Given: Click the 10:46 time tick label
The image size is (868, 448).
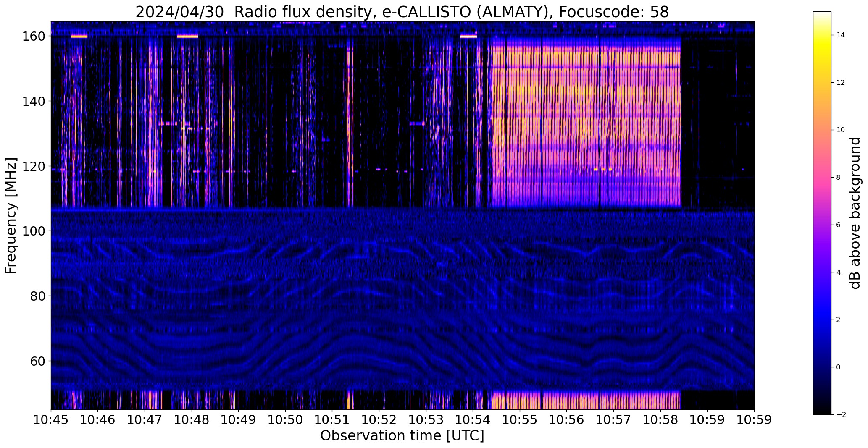Looking at the screenshot, I should tap(98, 419).
